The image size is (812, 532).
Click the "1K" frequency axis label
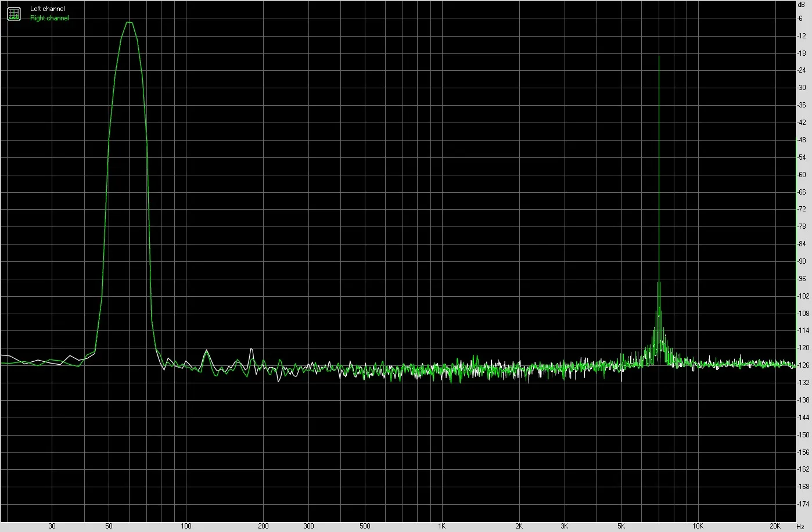pyautogui.click(x=441, y=526)
